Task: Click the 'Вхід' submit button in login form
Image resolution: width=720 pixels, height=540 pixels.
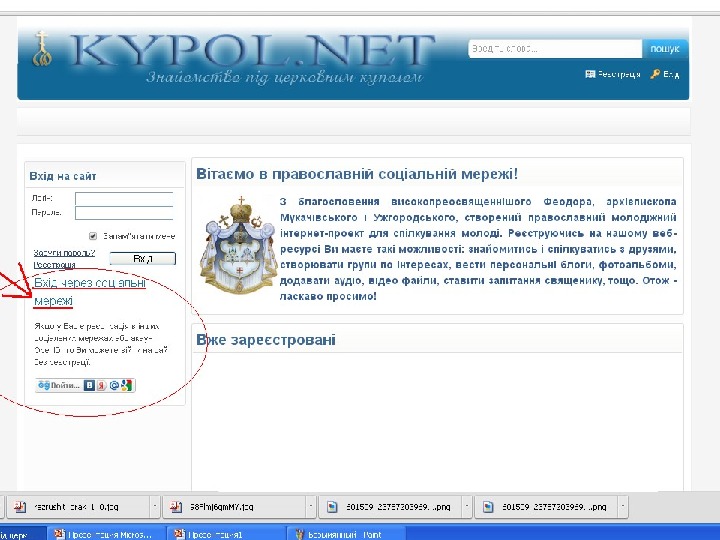Action: 142,259
